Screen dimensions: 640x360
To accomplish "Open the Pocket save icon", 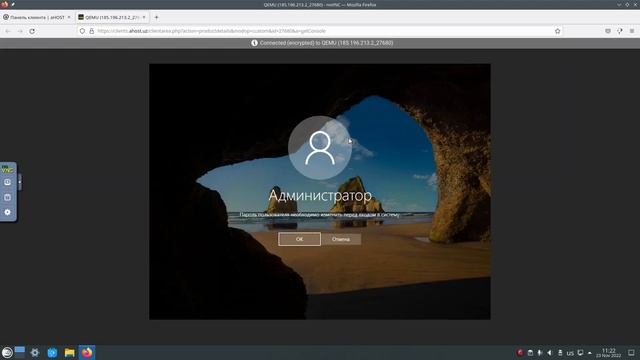I will 608,31.
